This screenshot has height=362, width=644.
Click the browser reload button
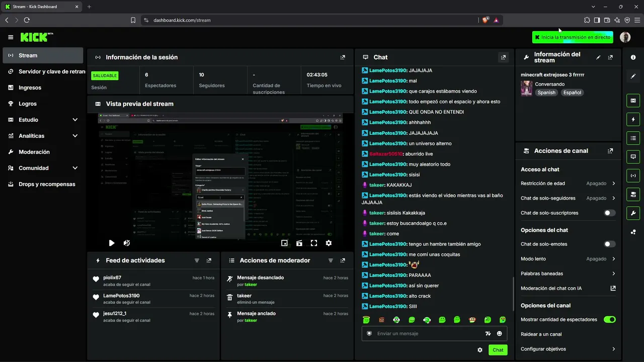27,20
